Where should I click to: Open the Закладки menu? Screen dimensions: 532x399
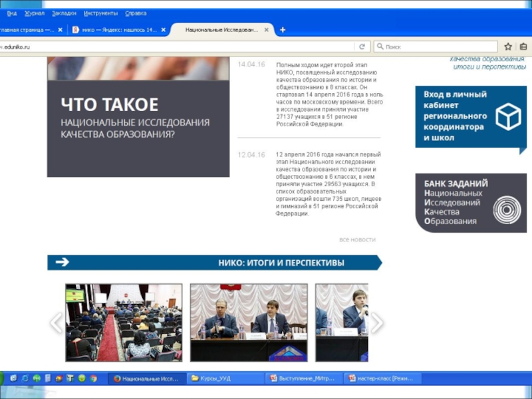[x=64, y=13]
